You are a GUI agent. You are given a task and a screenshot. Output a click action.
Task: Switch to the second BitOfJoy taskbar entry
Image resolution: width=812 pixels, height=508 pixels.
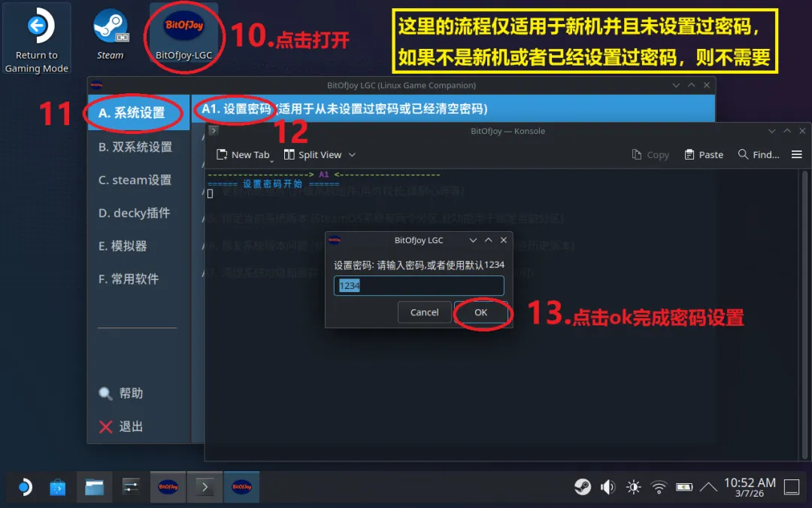pos(241,487)
